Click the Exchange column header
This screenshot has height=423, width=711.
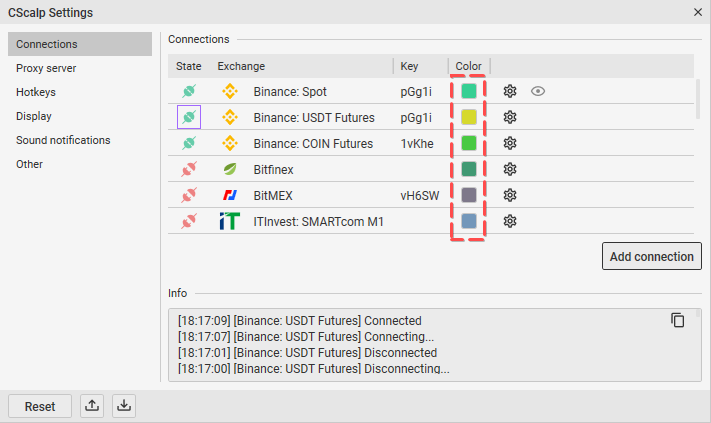click(241, 66)
